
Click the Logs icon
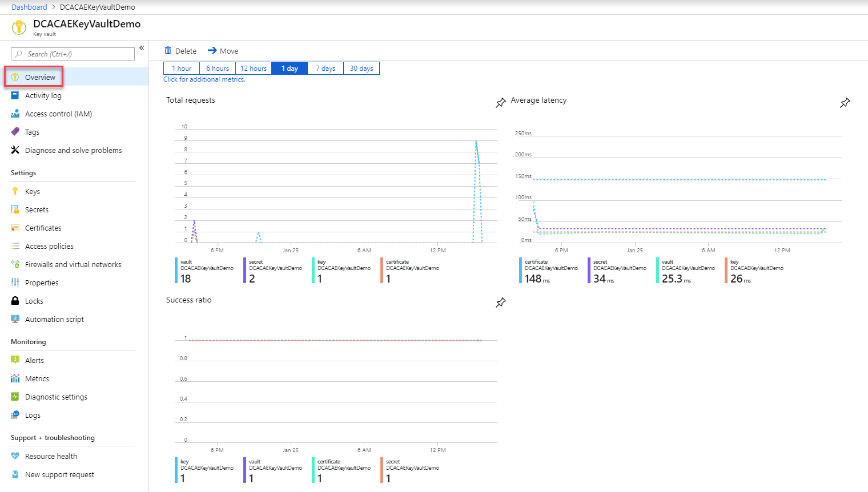(x=15, y=415)
